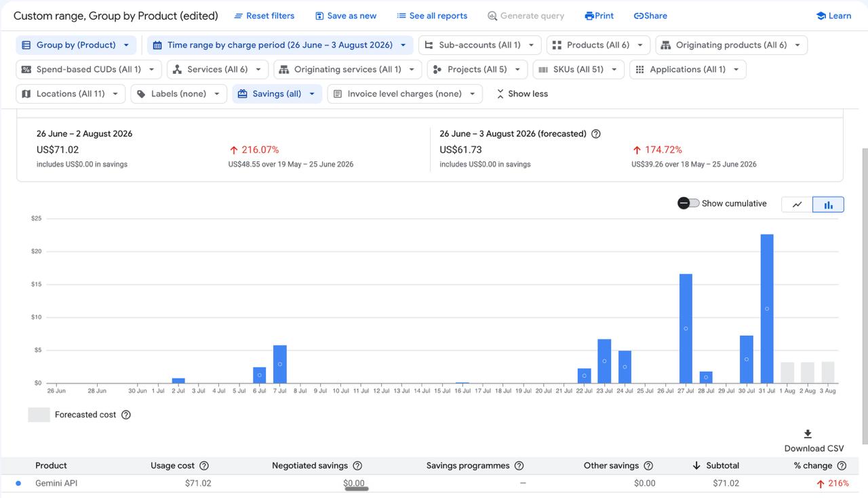
Task: Click the Save as new disk icon
Action: (x=319, y=16)
